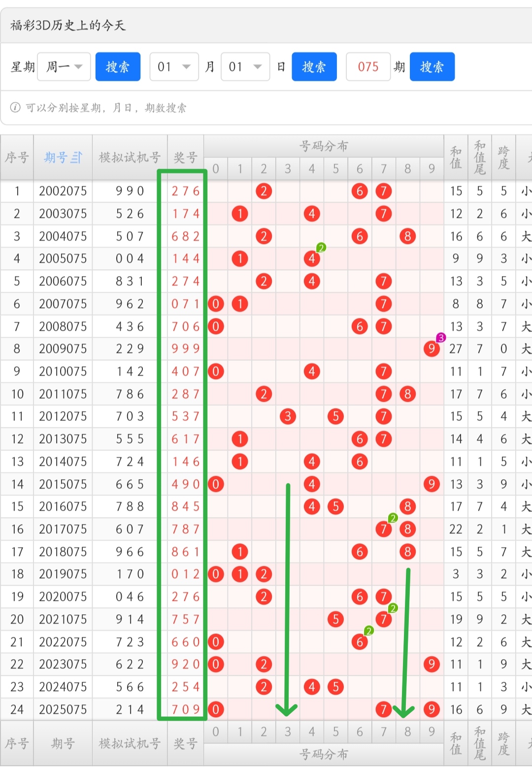
Task: Click the top 和值尾 column header
Action: pyautogui.click(x=480, y=157)
